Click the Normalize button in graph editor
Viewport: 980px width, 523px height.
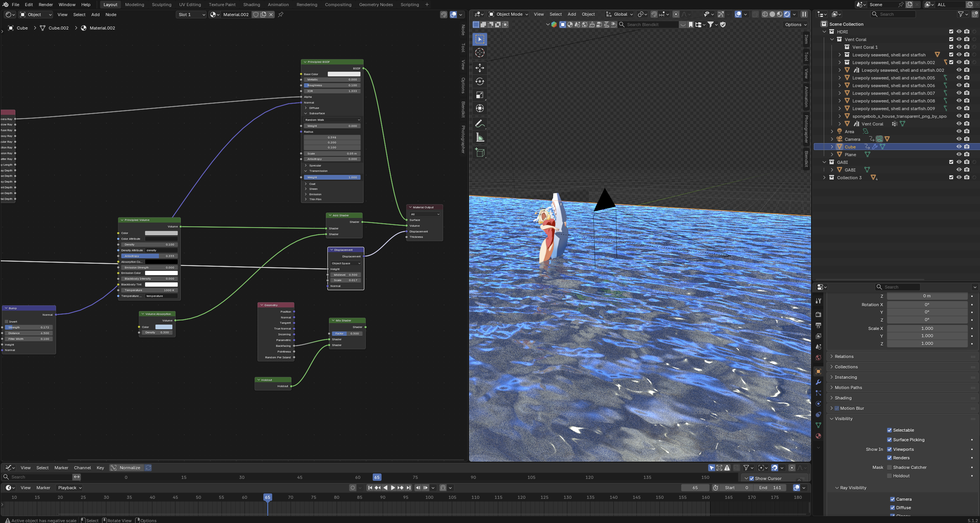[126, 468]
